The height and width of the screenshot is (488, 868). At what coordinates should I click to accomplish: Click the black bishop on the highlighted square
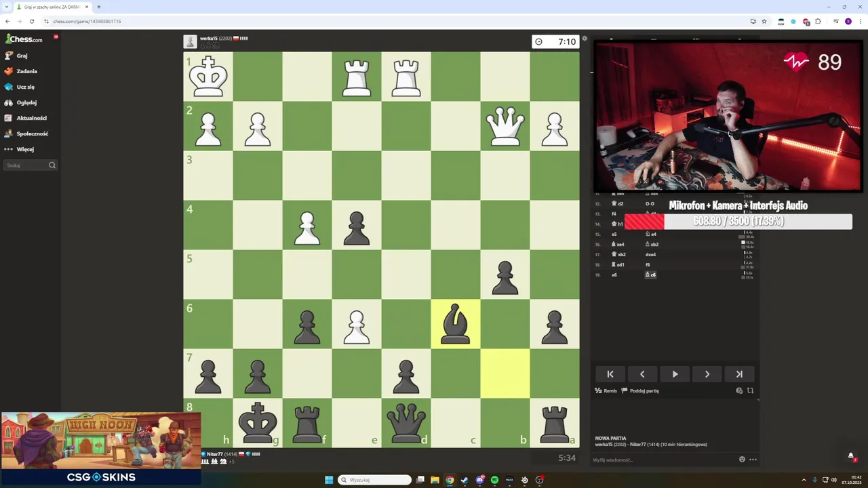pyautogui.click(x=456, y=324)
